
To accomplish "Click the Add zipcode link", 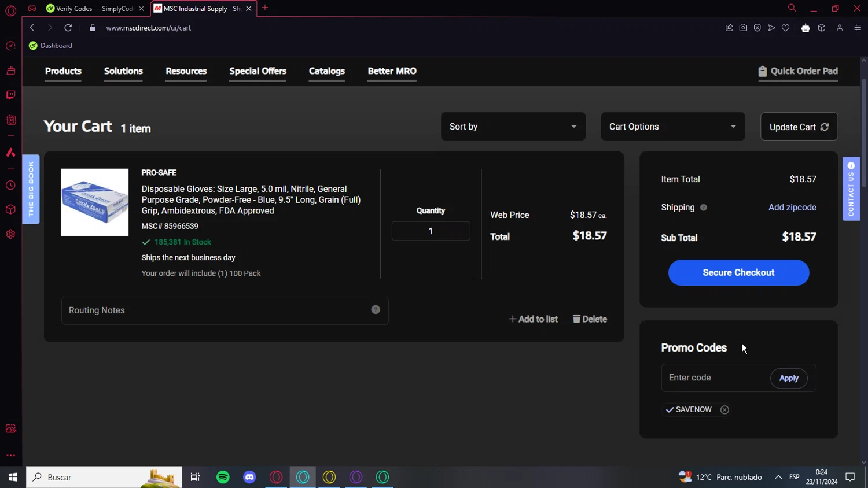I will (x=792, y=208).
